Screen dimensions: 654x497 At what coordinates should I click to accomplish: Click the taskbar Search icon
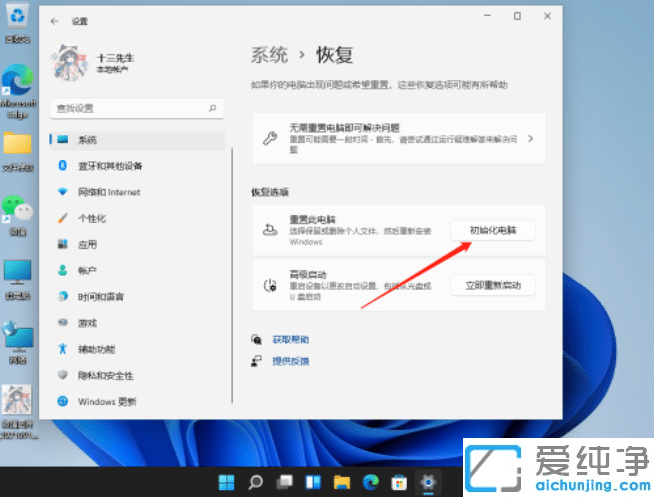coord(255,482)
